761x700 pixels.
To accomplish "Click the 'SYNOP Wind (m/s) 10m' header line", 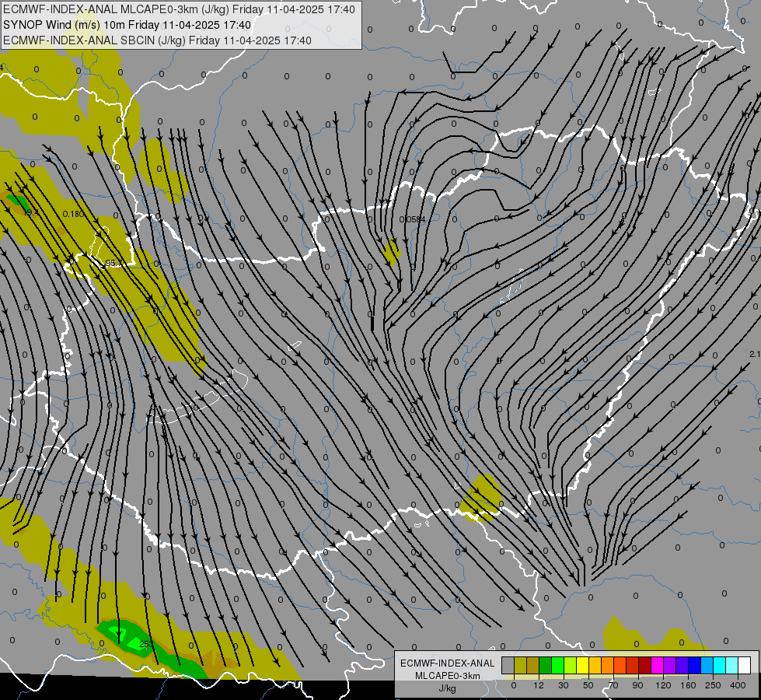I will (x=127, y=25).
